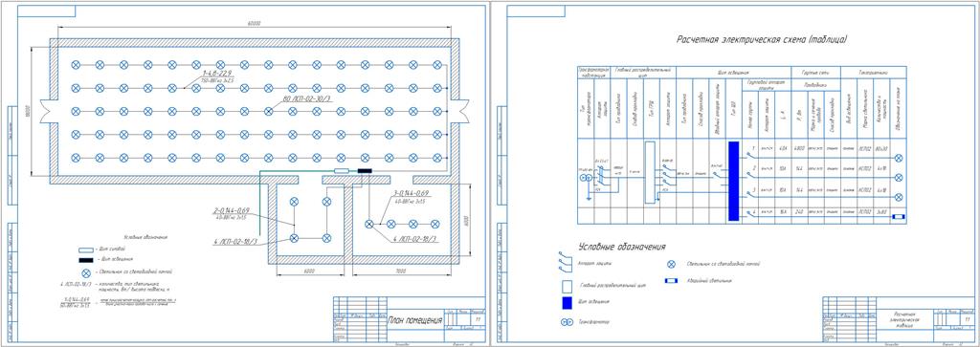
Task: Select the '60000' width dimension label
Action: [253, 23]
